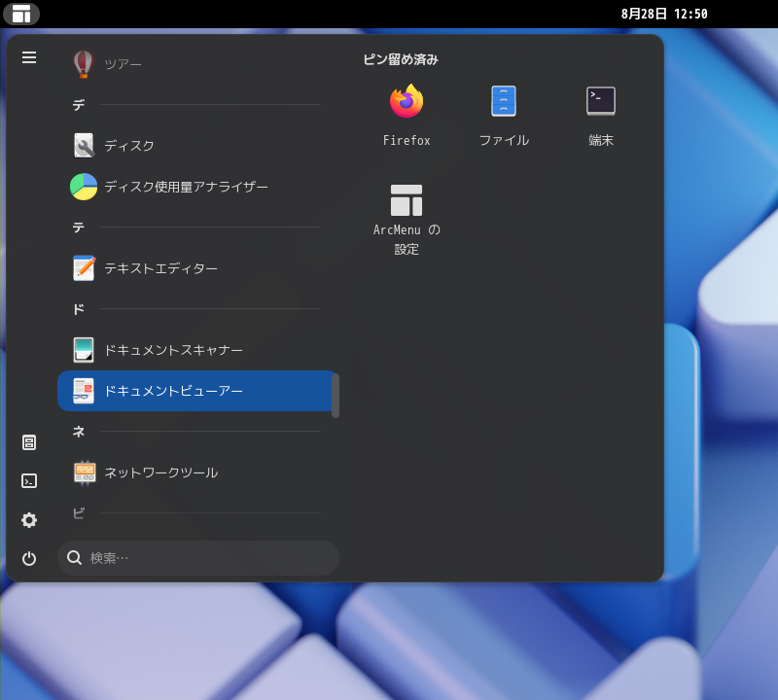Click the clock 8月28日 12:50
This screenshot has height=700, width=778.
click(664, 14)
